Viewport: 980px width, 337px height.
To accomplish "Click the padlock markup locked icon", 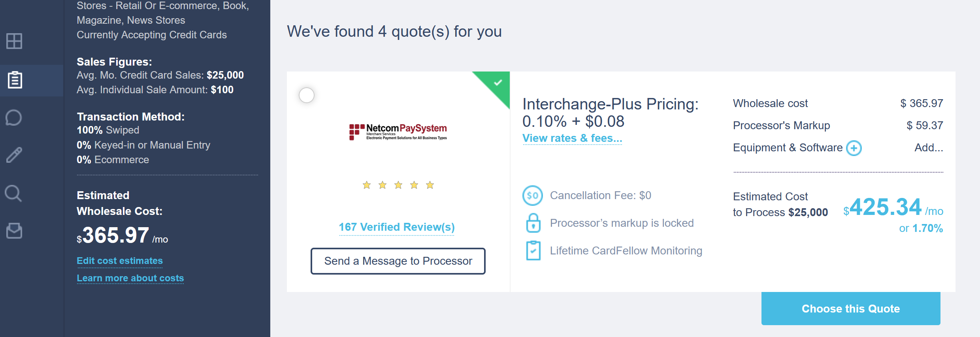I will tap(533, 223).
